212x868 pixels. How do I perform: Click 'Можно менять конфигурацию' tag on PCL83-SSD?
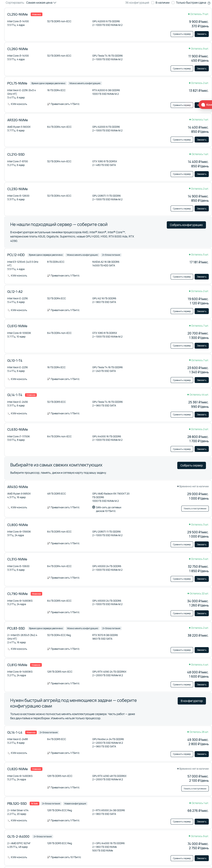82,629
